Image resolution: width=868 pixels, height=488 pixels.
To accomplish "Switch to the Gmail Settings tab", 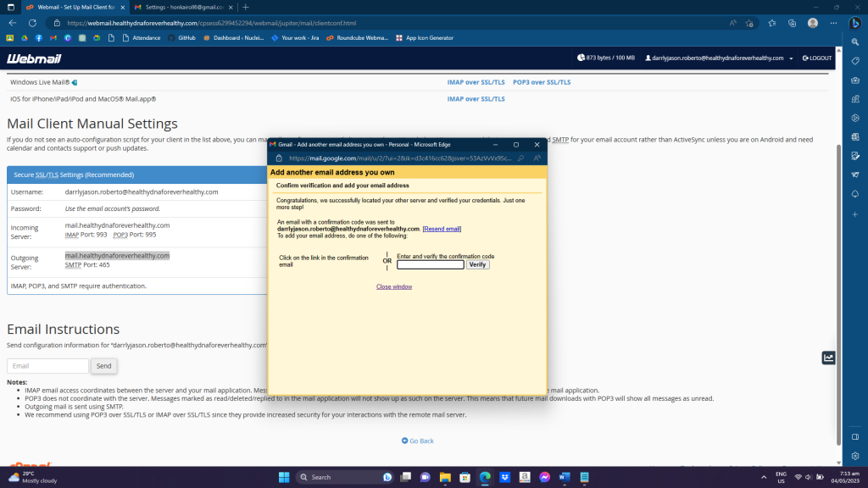I will (184, 7).
